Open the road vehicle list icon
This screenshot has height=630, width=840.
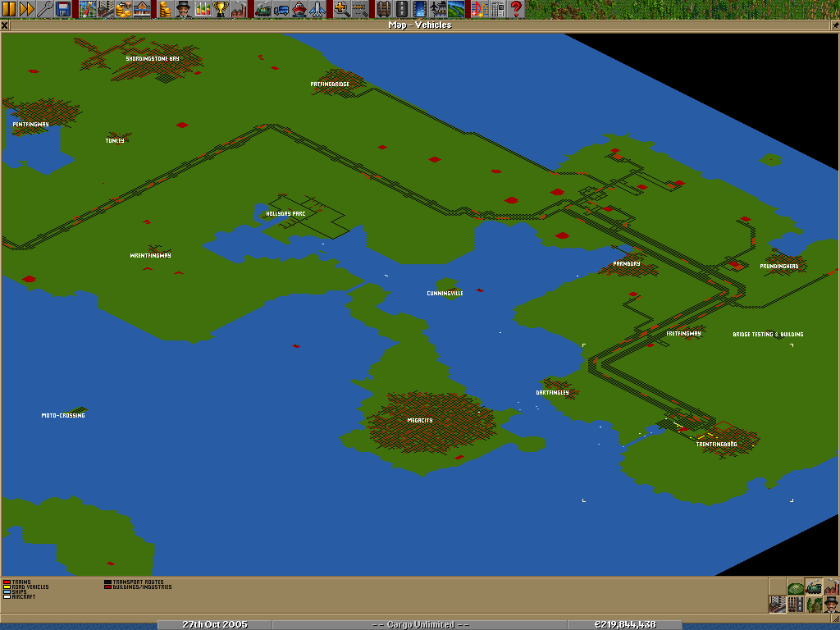point(281,9)
